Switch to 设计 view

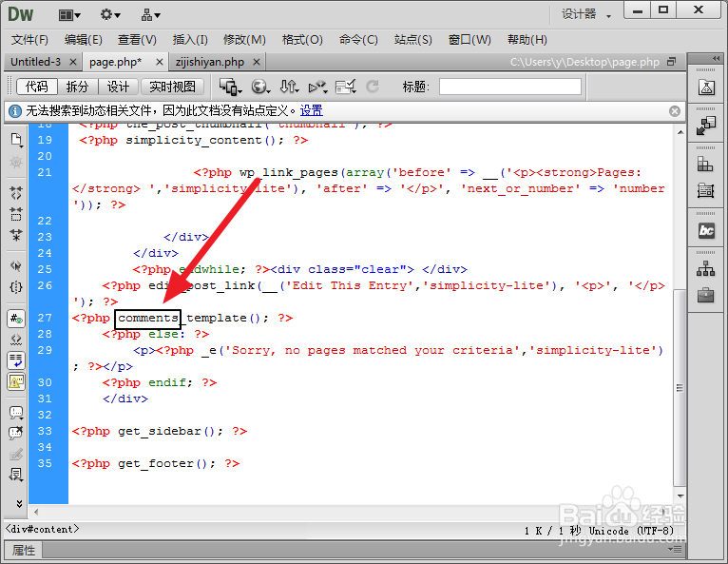tap(118, 87)
